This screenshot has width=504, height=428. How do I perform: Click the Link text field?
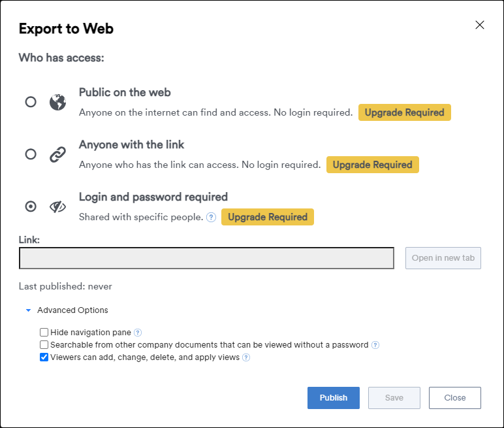coord(206,258)
